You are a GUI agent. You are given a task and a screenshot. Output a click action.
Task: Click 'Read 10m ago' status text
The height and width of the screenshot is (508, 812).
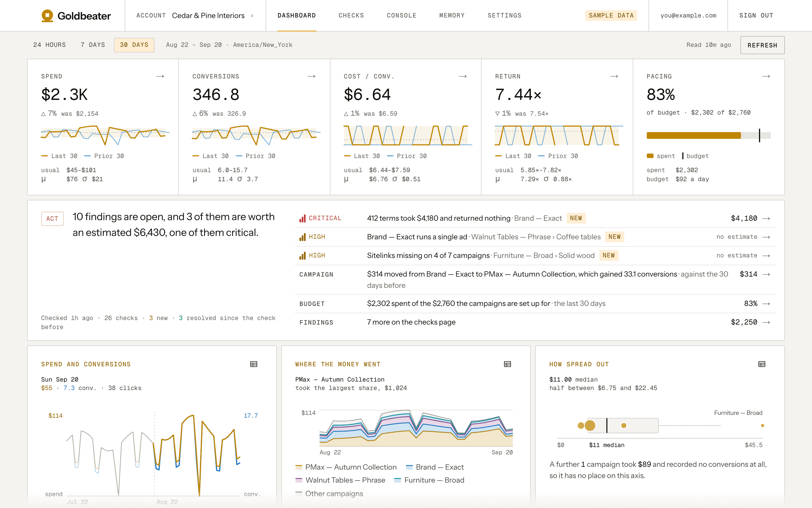pos(709,45)
